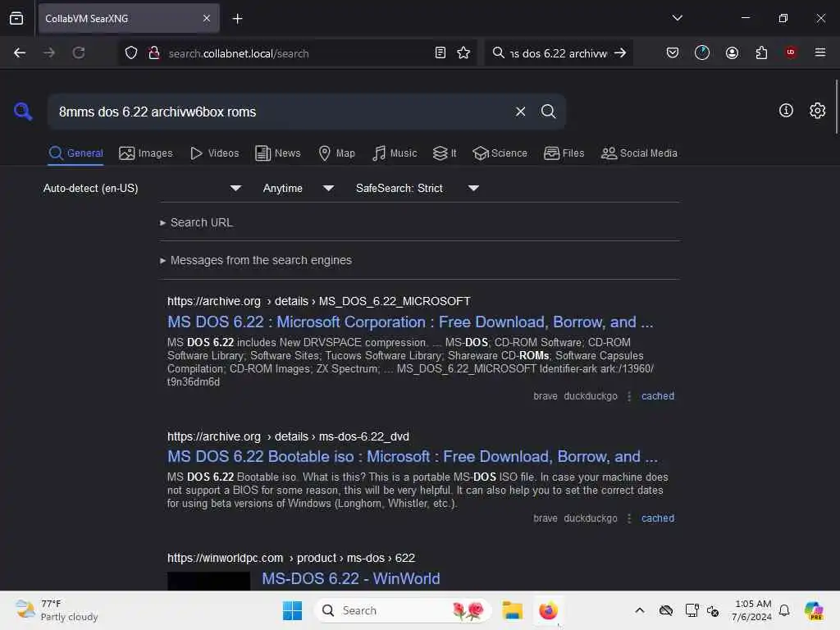Open the Auto-detect (en-US) language dropdown

[x=142, y=188]
